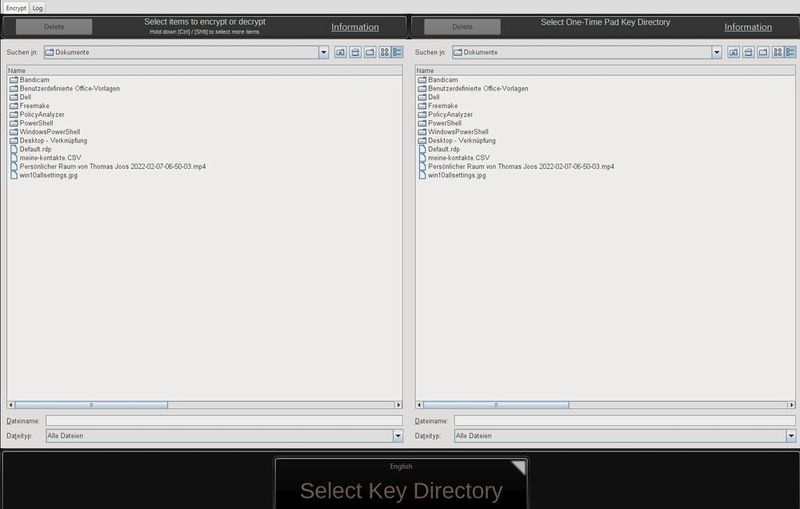Screen dimensions: 800x509
Task: Create new folder in key directory browser
Action: (x=763, y=52)
